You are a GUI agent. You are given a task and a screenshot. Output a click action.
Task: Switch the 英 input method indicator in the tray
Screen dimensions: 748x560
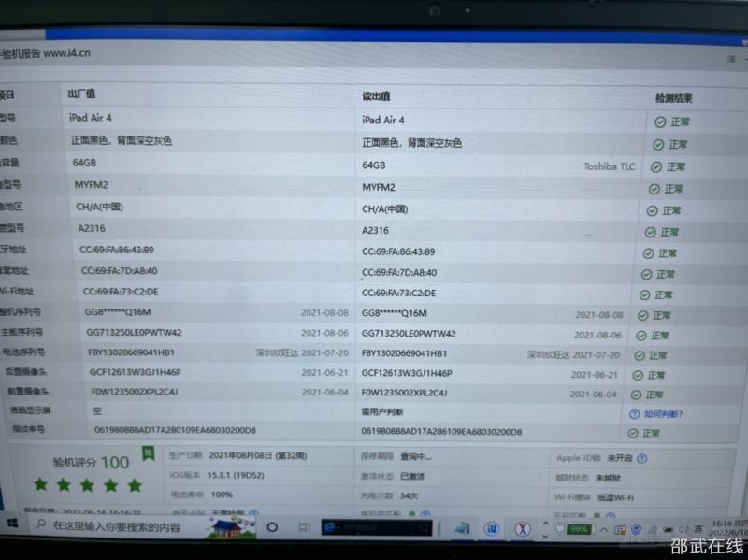coord(698,530)
